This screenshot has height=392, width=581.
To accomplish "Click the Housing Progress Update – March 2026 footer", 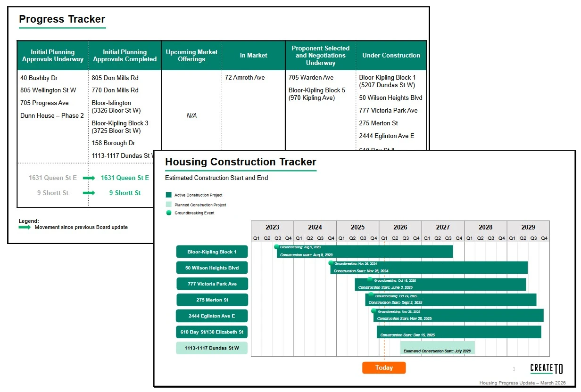I will point(523,383).
